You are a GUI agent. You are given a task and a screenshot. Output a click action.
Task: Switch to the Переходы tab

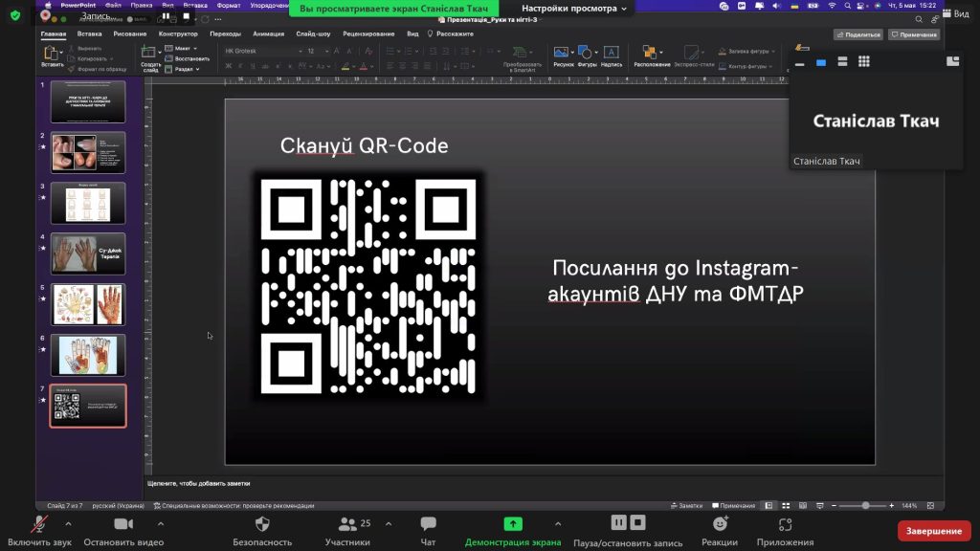(225, 33)
